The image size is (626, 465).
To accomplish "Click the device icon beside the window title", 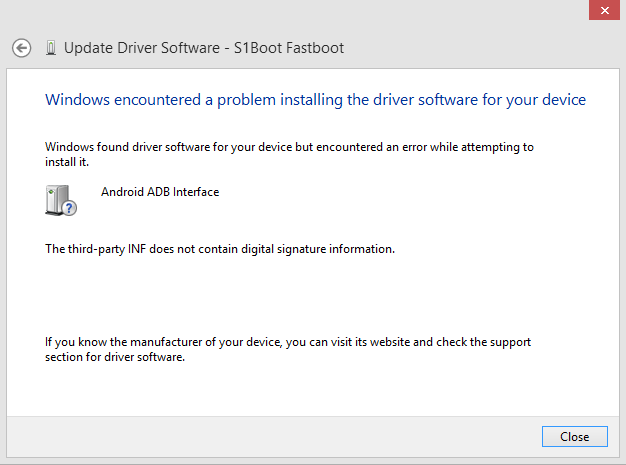I will [x=49, y=48].
